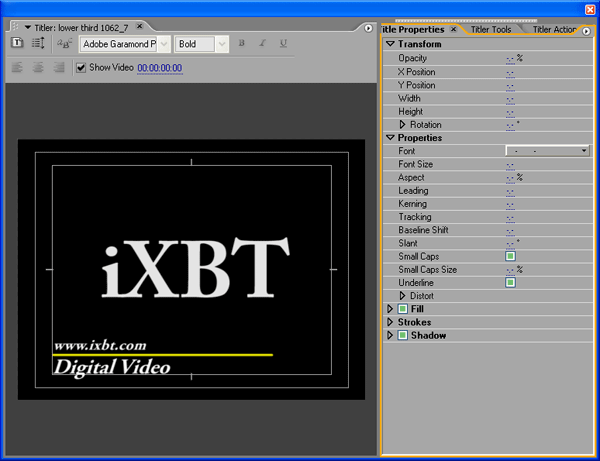Image resolution: width=600 pixels, height=461 pixels.
Task: Toggle Underline formatting button in toolbar
Action: coord(283,43)
